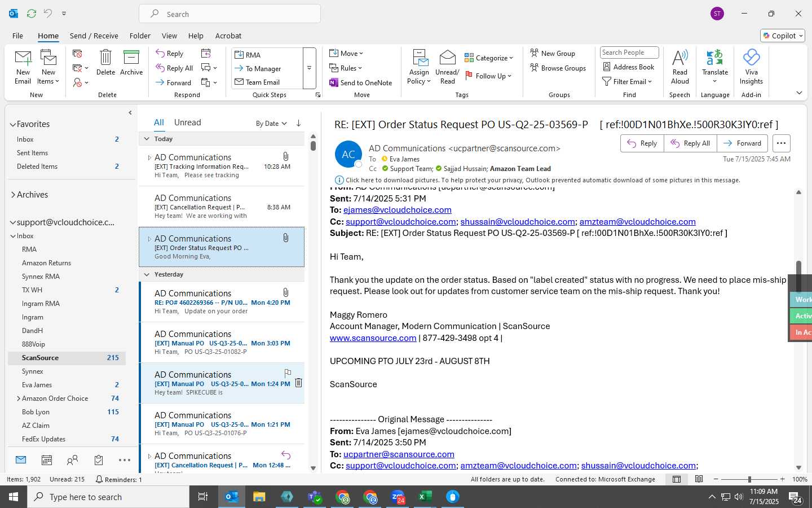The width and height of the screenshot is (812, 508).
Task: Click the Read Aloud icon
Action: [680, 67]
